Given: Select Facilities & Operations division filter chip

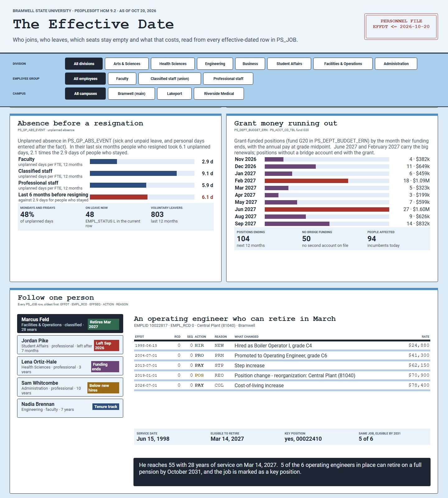Looking at the screenshot, I should click(x=343, y=64).
